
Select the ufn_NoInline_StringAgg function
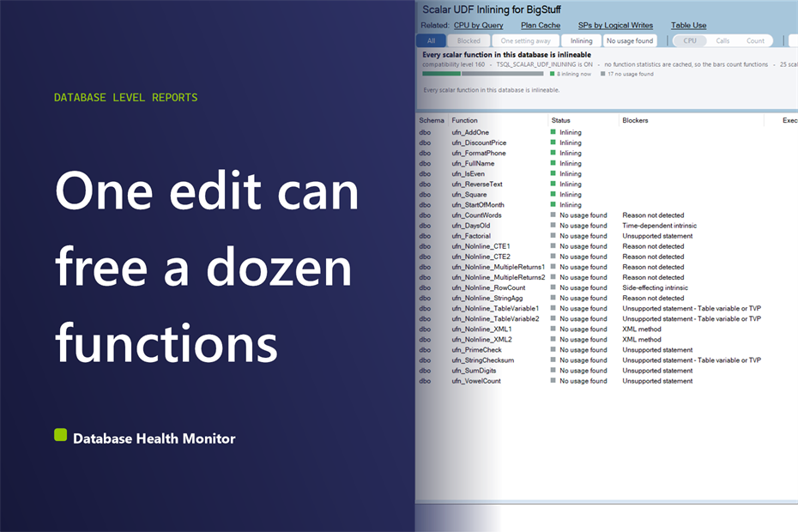[x=487, y=298]
